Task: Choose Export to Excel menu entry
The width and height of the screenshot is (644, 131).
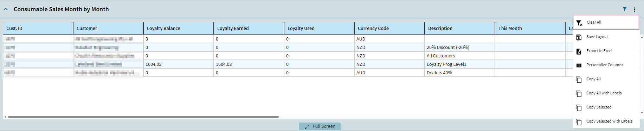Action: [x=606, y=51]
